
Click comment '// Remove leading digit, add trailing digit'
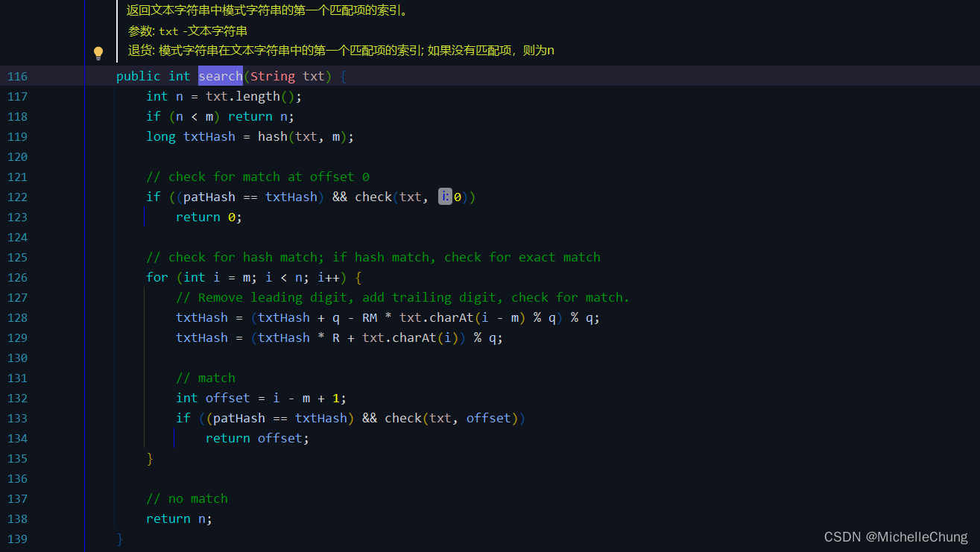click(403, 297)
